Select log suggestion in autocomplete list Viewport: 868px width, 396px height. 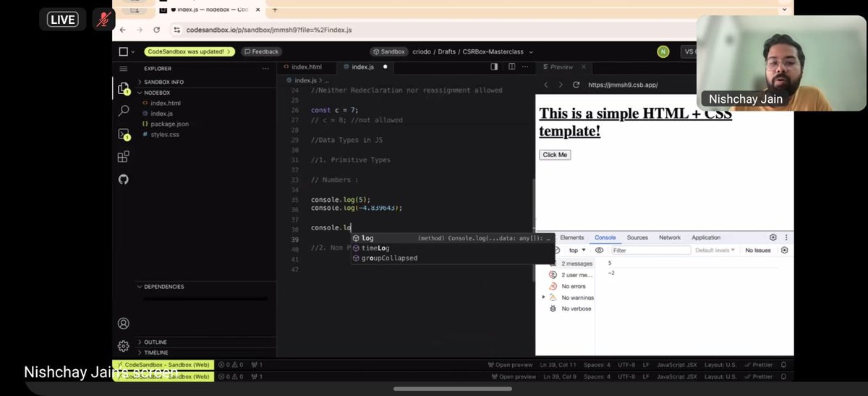[x=453, y=238]
